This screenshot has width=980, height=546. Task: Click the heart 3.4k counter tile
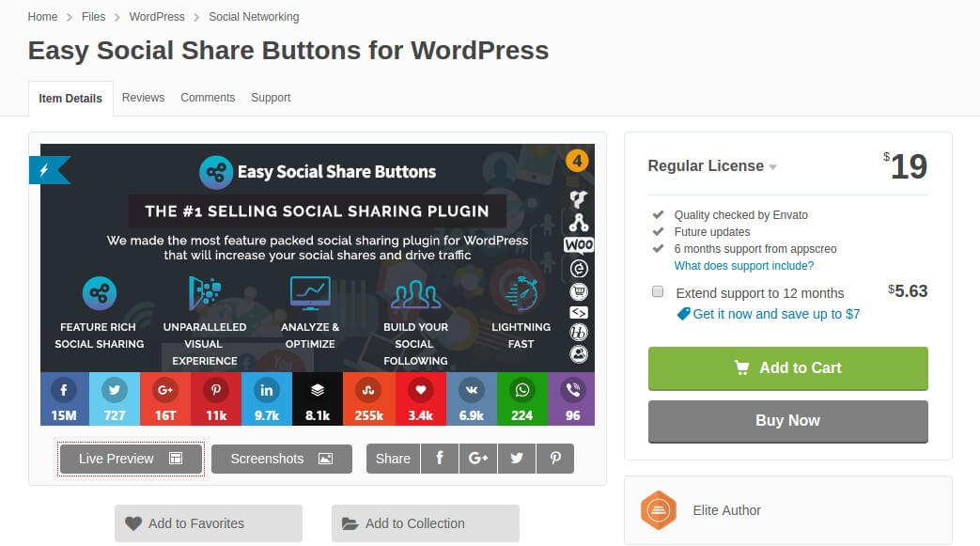pyautogui.click(x=421, y=399)
